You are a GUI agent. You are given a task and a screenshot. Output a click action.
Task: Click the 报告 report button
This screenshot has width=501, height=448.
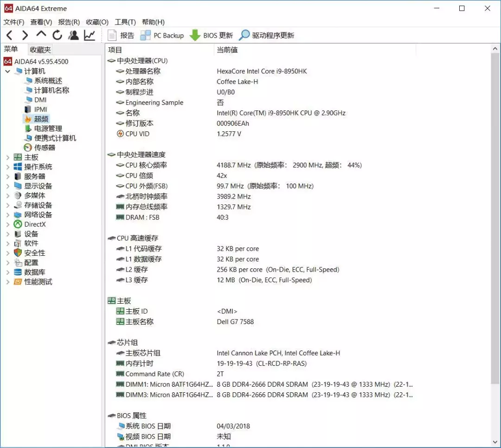click(121, 35)
